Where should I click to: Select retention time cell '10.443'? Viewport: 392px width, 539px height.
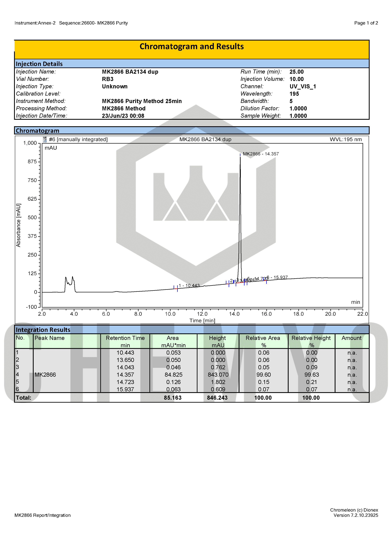125,353
